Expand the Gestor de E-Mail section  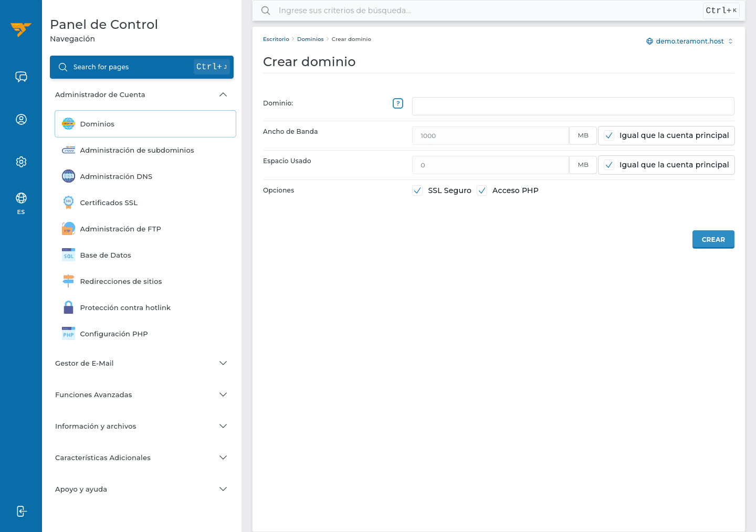point(142,363)
